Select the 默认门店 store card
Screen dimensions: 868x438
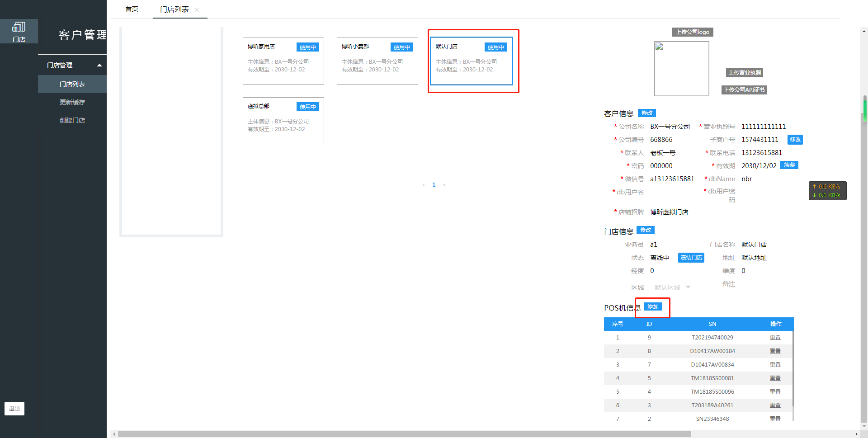[471, 61]
